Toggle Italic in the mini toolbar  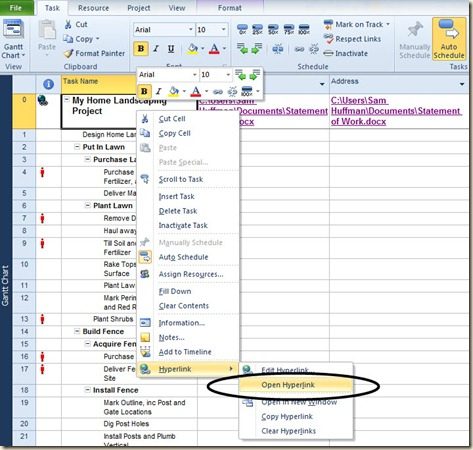(x=159, y=91)
